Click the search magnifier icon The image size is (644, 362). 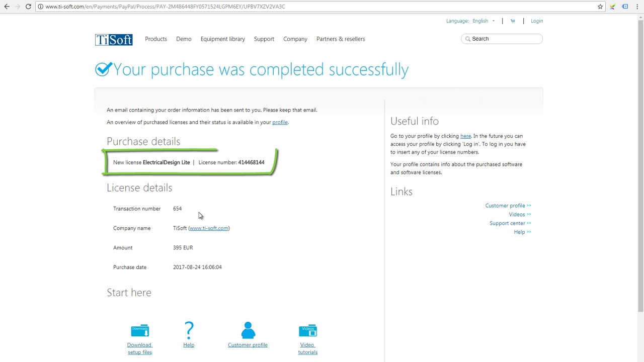click(x=467, y=39)
